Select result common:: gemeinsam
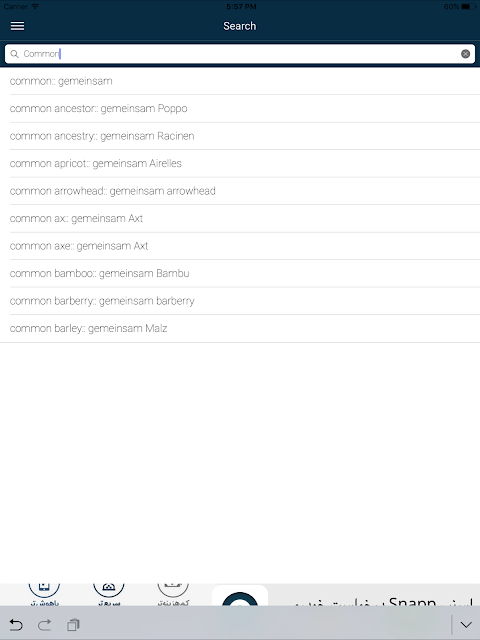The height and width of the screenshot is (640, 480). click(240, 81)
